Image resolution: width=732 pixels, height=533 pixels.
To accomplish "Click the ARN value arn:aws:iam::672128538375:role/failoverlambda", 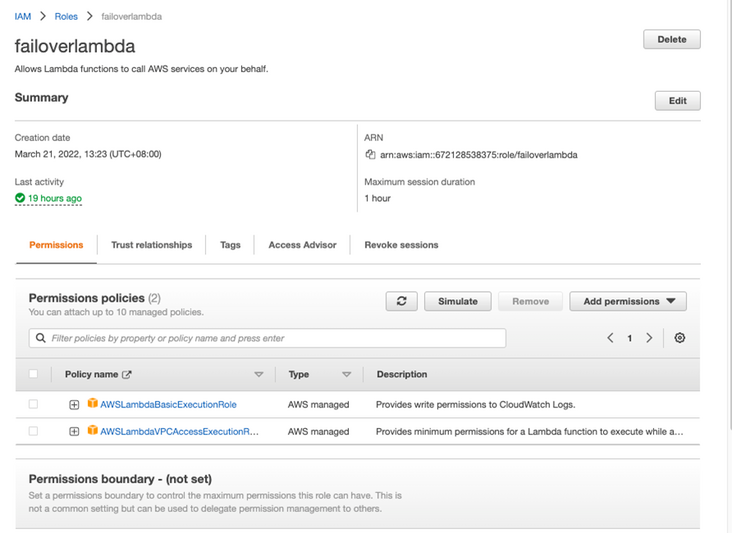I will click(479, 155).
